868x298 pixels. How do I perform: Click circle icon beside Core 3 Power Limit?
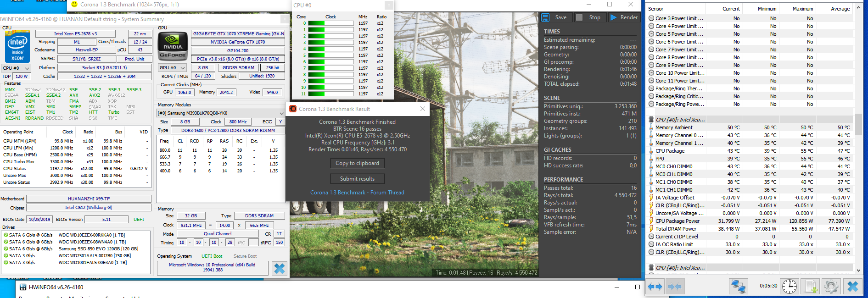[x=651, y=18]
